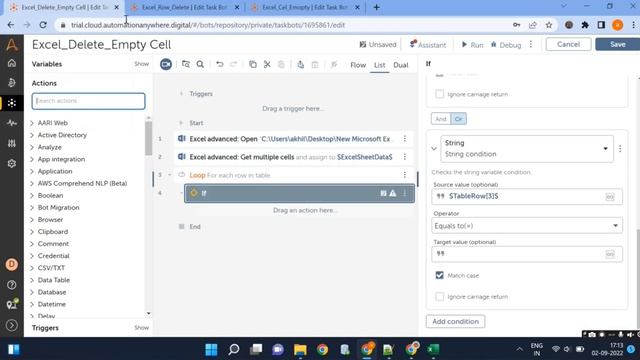The image size is (640, 360).
Task: Click the Source value input field
Action: [x=527, y=197]
